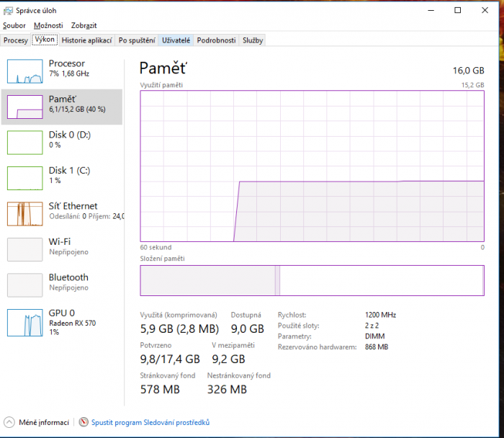Switch to the Služby tab

point(253,40)
